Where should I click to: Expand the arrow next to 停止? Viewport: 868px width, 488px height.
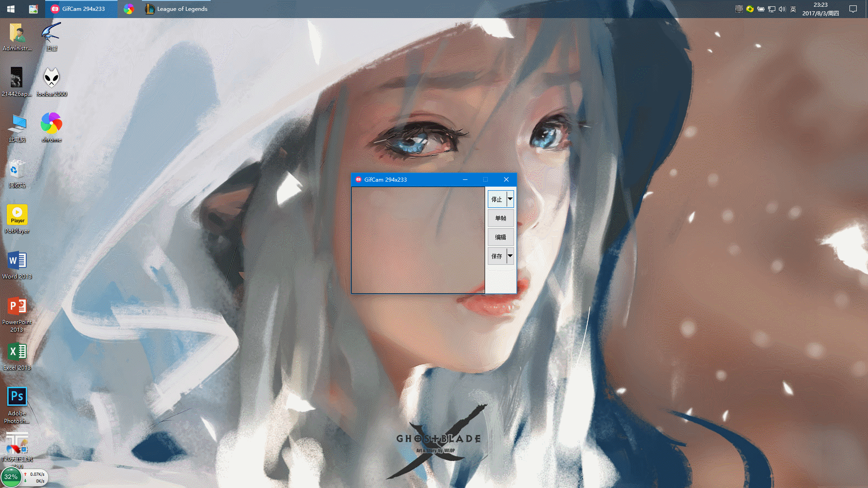pos(510,199)
